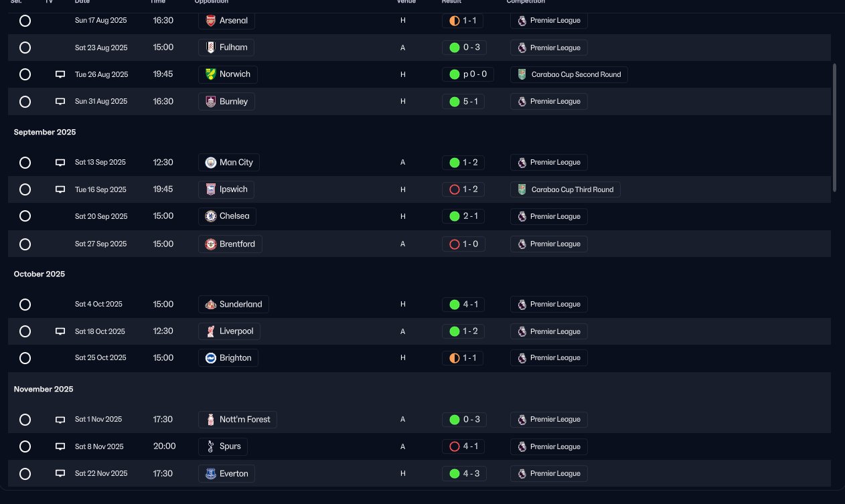Click the TV icon for Burnley fixture
845x504 pixels.
tap(60, 102)
